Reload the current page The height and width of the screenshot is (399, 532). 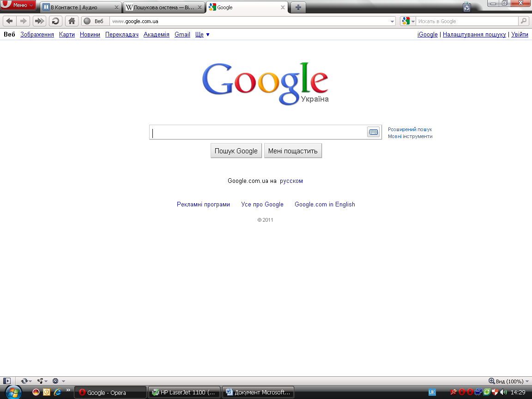(x=55, y=21)
